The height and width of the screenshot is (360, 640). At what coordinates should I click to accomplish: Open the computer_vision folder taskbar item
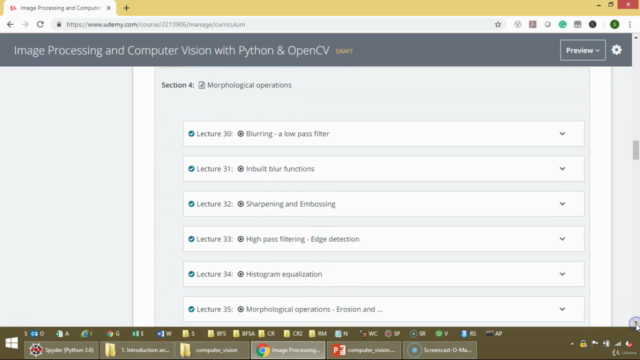[212, 350]
